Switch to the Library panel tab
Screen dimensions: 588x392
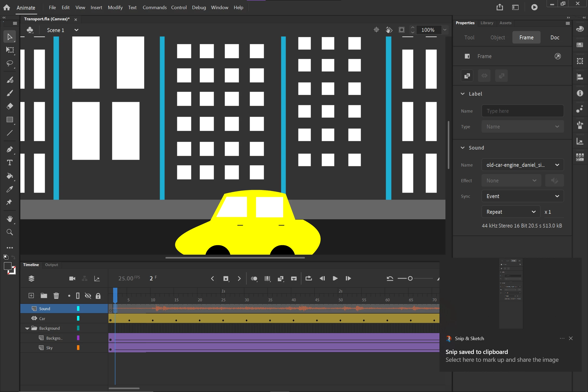[x=487, y=23]
